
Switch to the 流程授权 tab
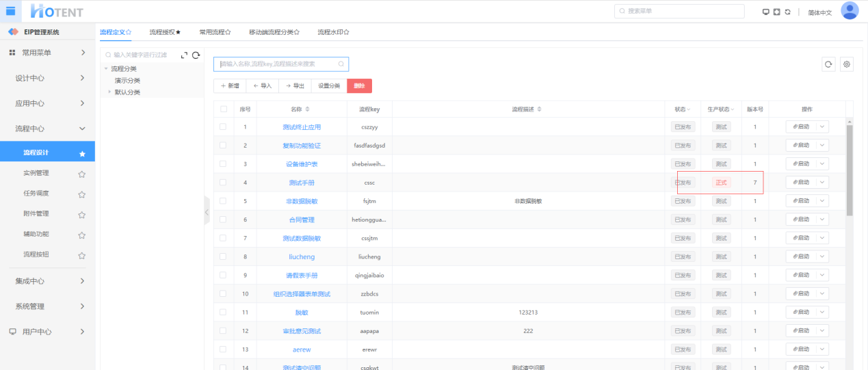pos(165,32)
